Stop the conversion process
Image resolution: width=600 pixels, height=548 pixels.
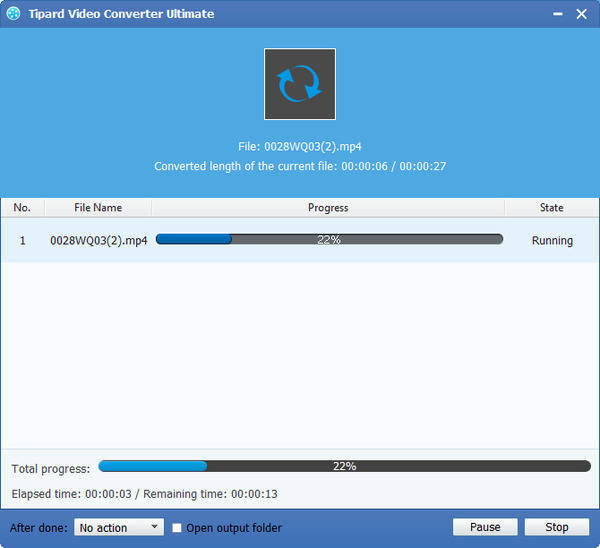(556, 527)
